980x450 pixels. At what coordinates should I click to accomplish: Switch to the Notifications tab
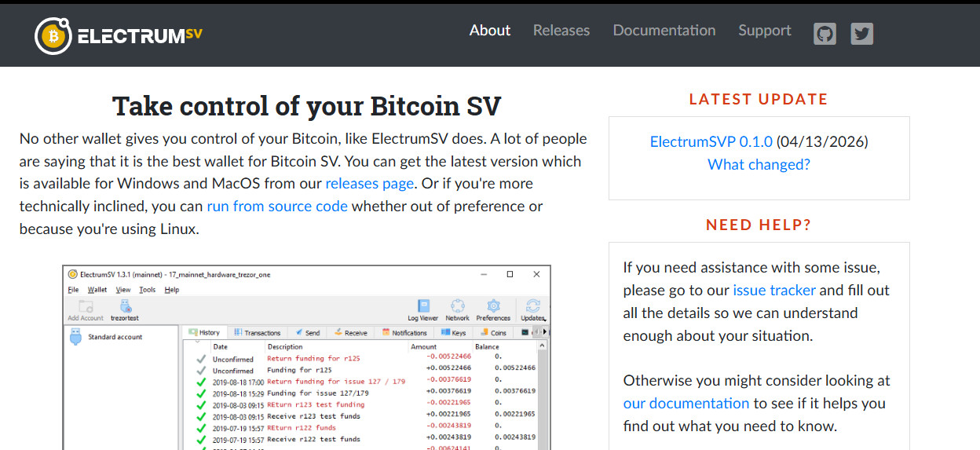click(x=404, y=333)
